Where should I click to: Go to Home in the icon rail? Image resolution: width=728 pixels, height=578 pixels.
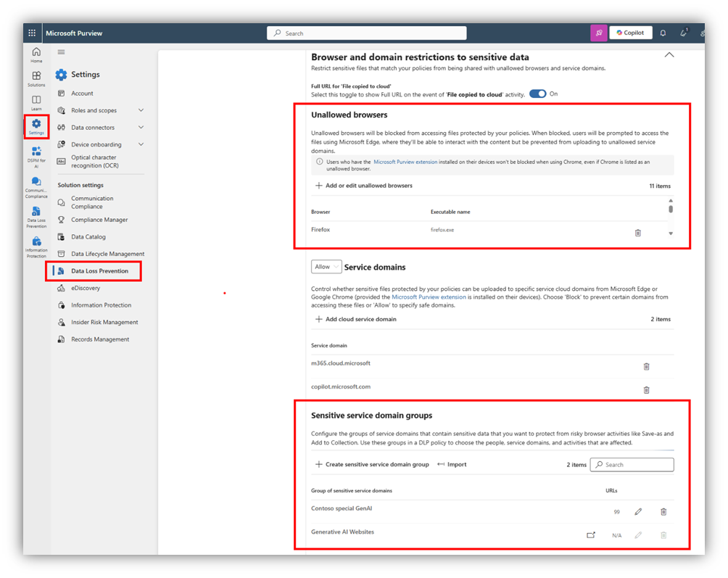(36, 55)
